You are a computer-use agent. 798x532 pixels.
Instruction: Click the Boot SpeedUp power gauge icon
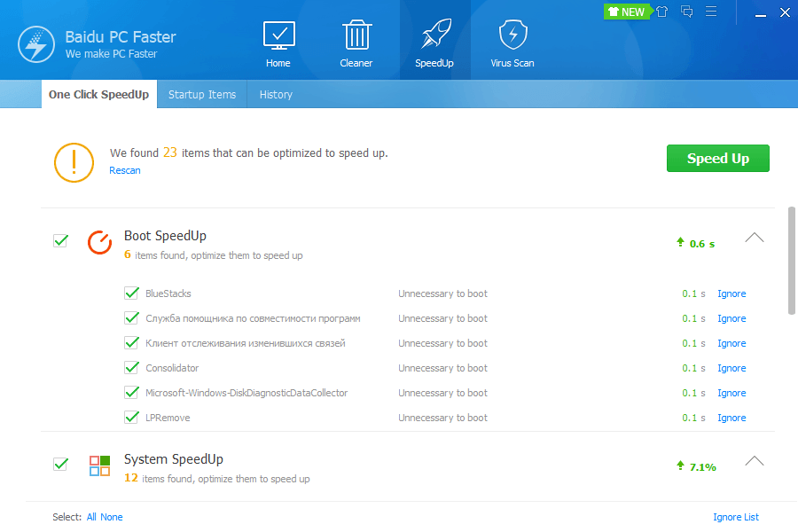[x=99, y=242]
